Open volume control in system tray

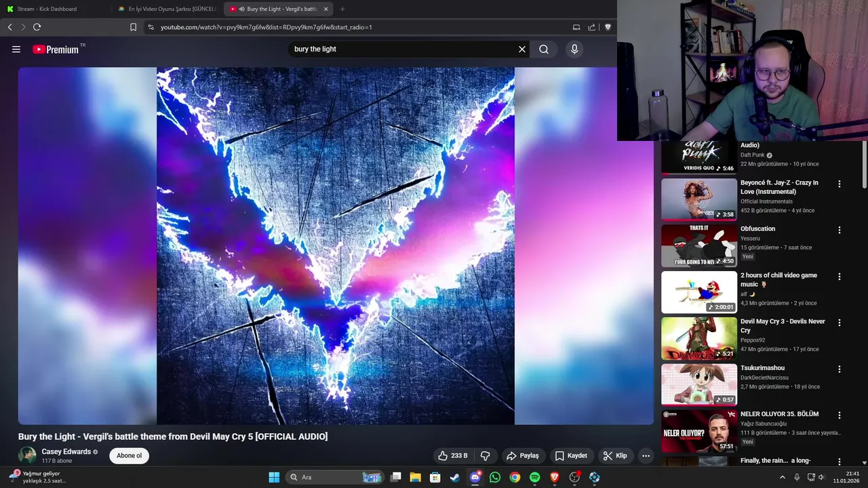pyautogui.click(x=821, y=477)
